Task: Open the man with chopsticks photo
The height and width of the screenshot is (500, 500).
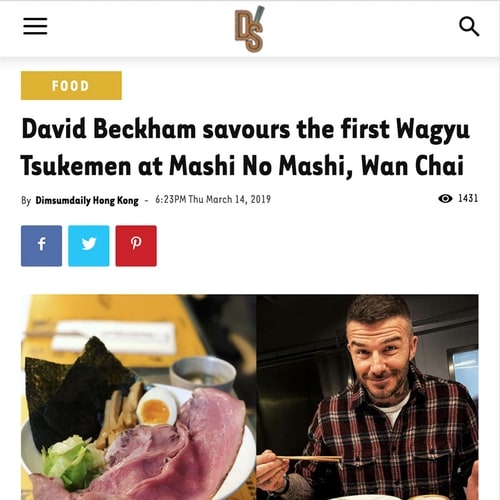Action: click(x=367, y=397)
